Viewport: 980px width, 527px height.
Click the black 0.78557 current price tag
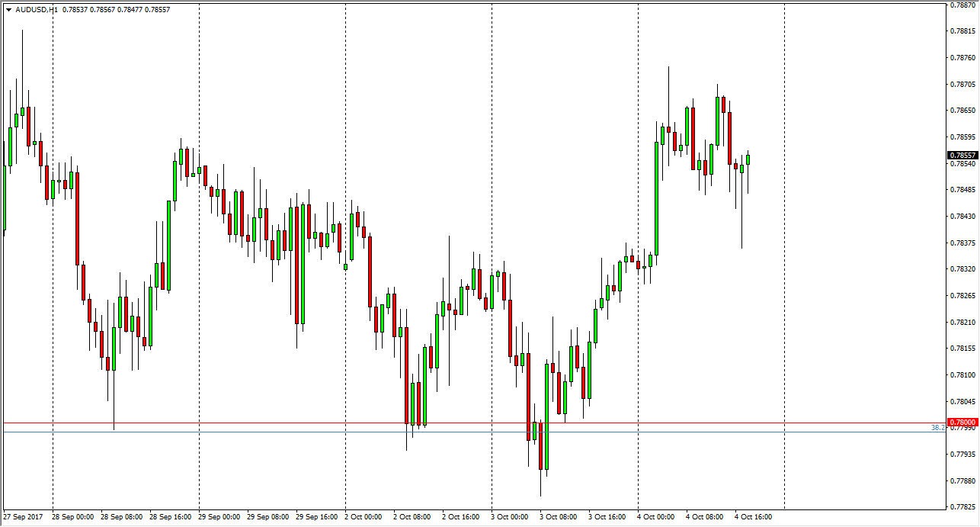[x=962, y=155]
